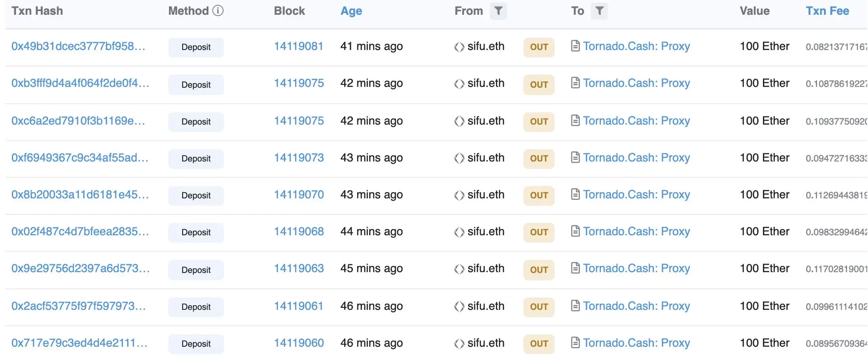Screen dimensions: 868x359
Task: Toggle Txn Fee column header
Action: click(x=827, y=11)
